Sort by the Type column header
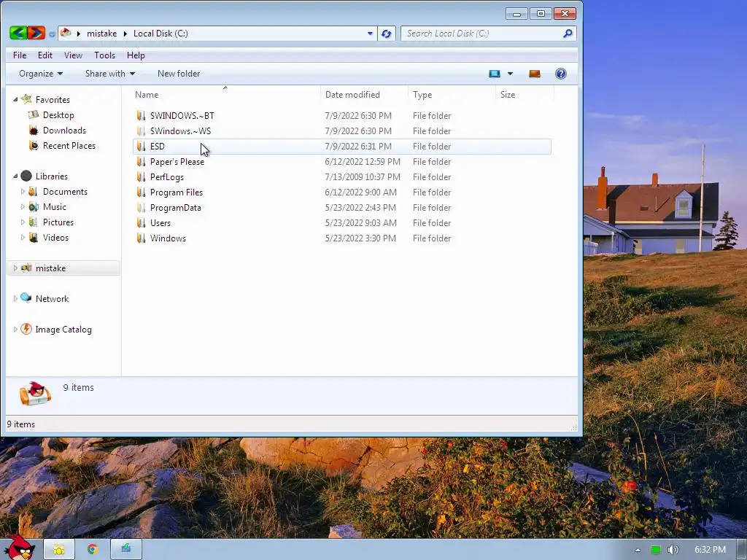Image resolution: width=747 pixels, height=560 pixels. click(452, 94)
